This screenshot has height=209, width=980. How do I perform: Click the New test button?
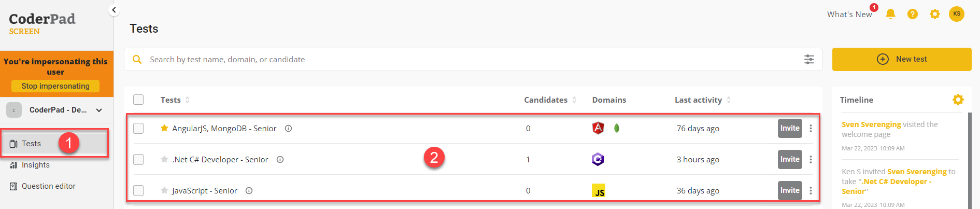[902, 59]
